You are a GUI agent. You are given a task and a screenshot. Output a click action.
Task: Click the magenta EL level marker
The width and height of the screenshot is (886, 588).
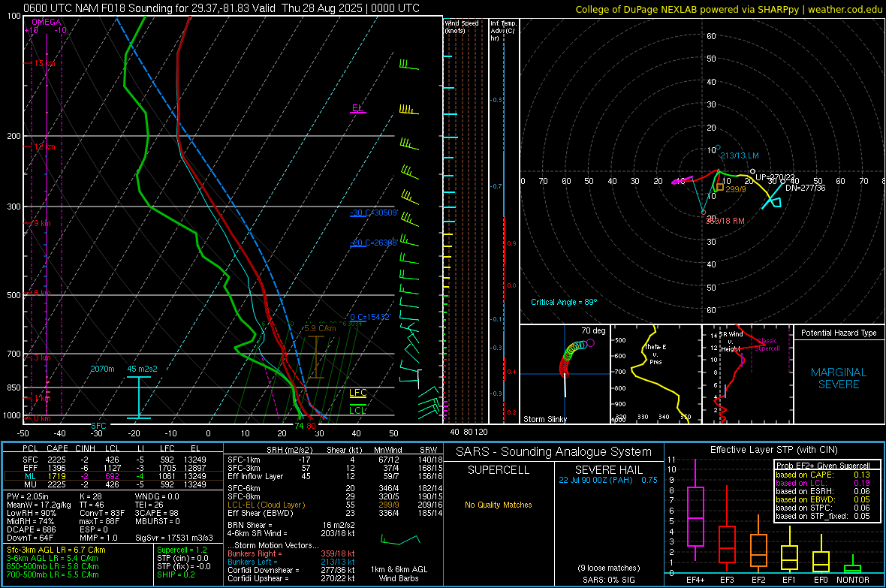coord(357,109)
